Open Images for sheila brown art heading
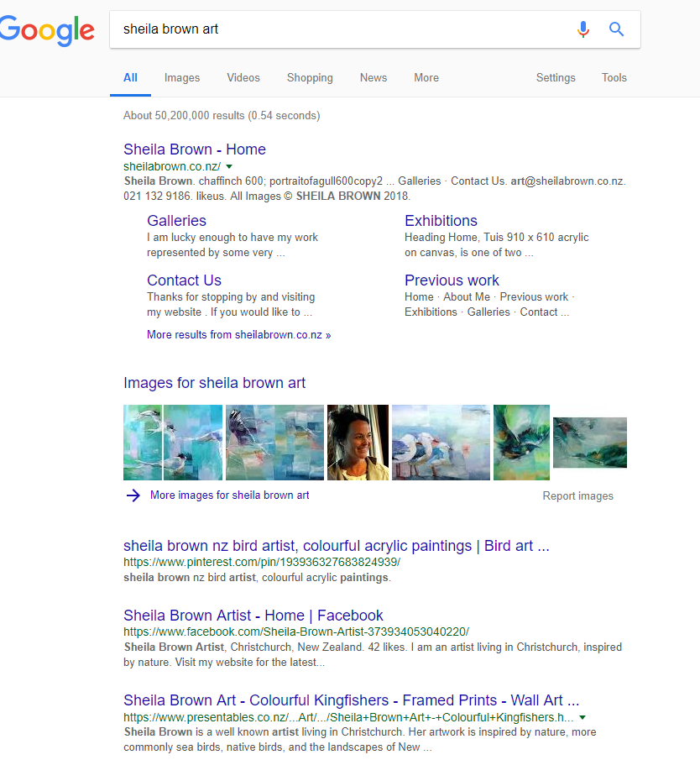The width and height of the screenshot is (700, 760). (214, 383)
